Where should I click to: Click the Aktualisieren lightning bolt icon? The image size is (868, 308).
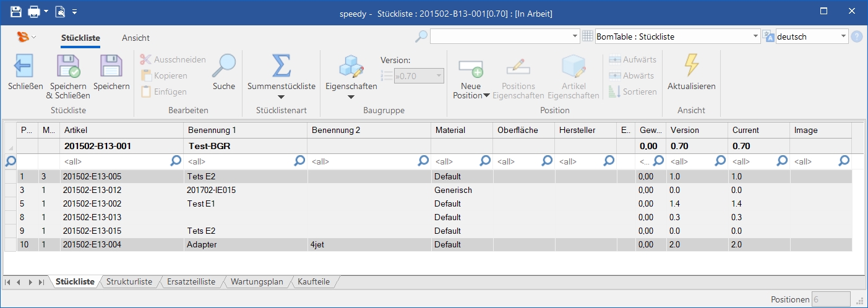(691, 66)
